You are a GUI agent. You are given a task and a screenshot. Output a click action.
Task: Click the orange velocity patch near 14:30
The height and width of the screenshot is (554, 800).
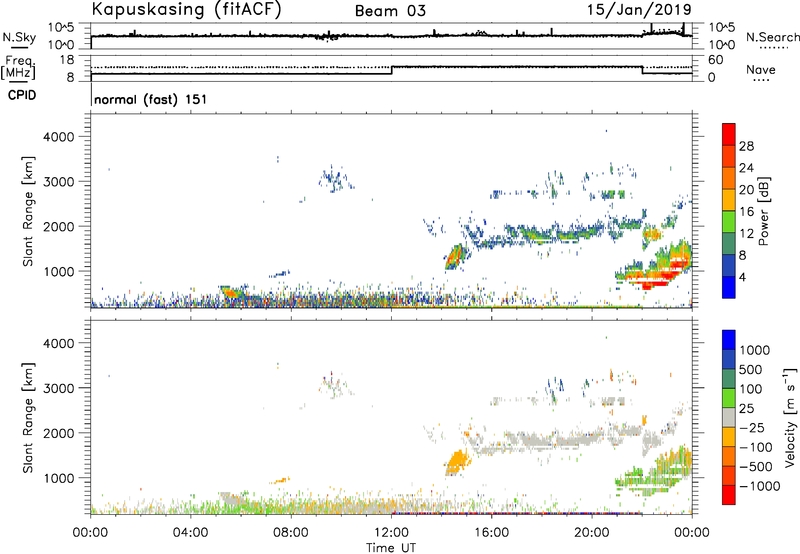(x=457, y=463)
